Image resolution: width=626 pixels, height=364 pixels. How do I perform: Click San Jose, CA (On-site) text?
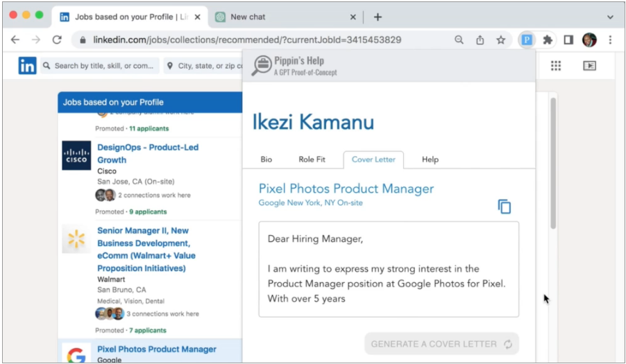(x=136, y=182)
